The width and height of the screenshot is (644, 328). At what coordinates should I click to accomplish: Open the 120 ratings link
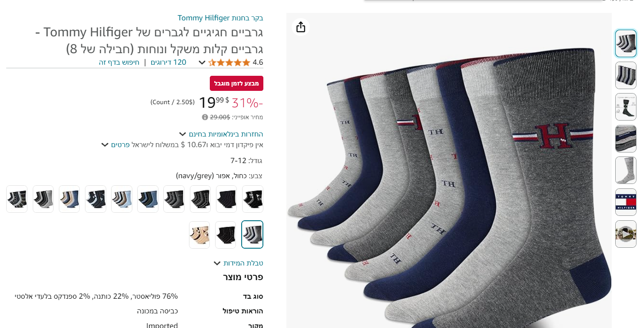[168, 62]
